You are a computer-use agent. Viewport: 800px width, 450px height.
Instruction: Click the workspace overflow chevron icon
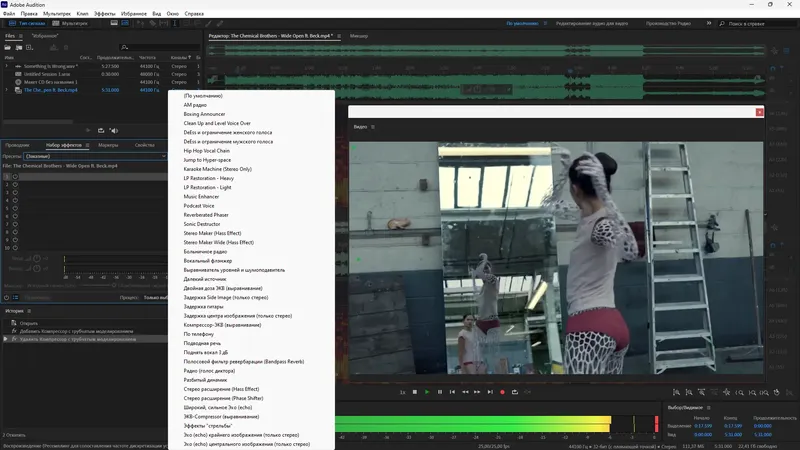tap(709, 23)
